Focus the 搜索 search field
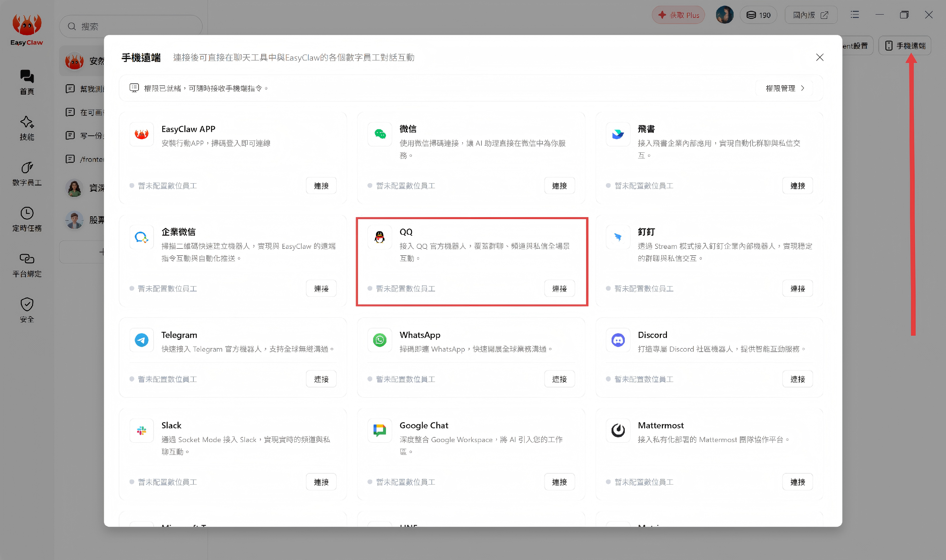 (x=131, y=26)
